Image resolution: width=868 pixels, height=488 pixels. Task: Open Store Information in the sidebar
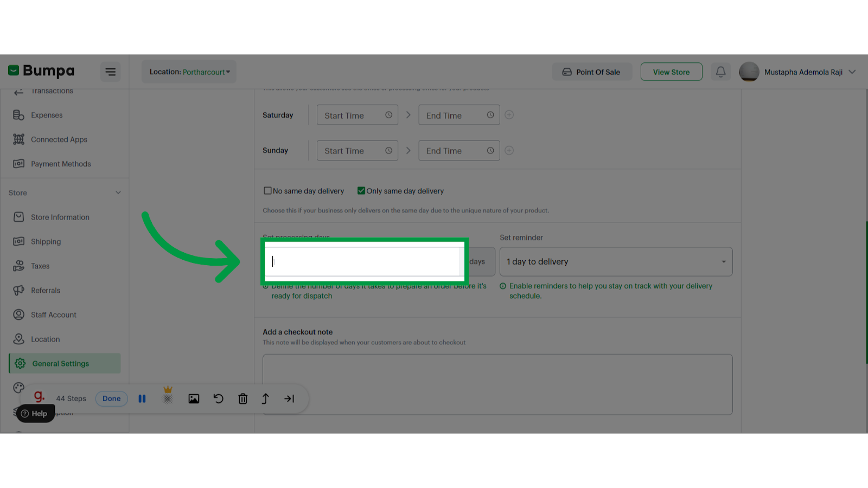click(x=60, y=217)
